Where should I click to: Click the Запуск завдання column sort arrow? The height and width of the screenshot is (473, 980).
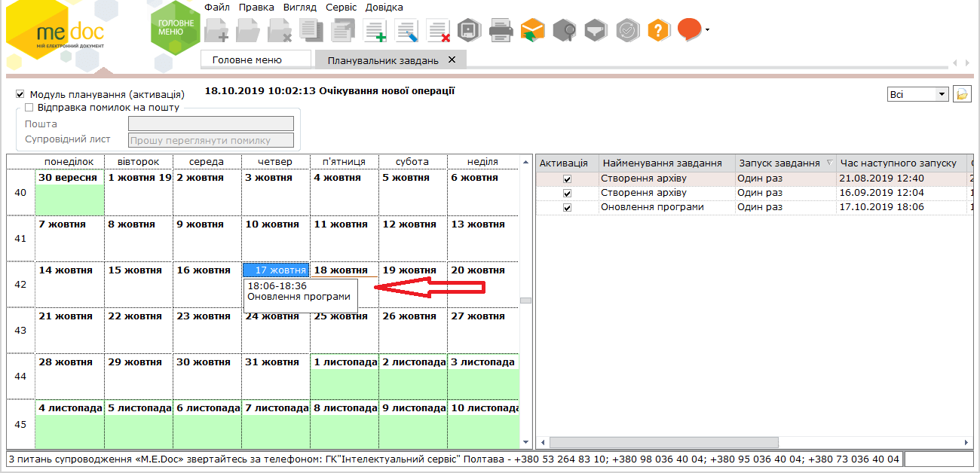click(x=829, y=163)
